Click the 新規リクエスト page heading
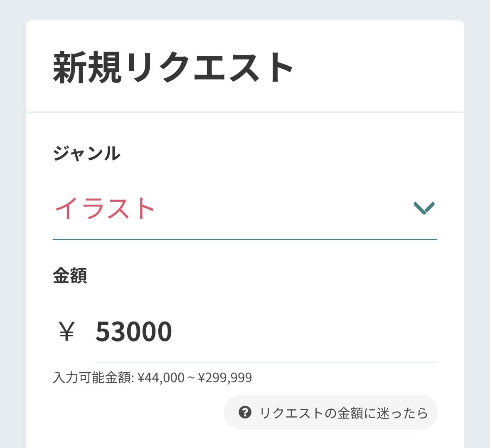This screenshot has height=448, width=490. tap(173, 68)
